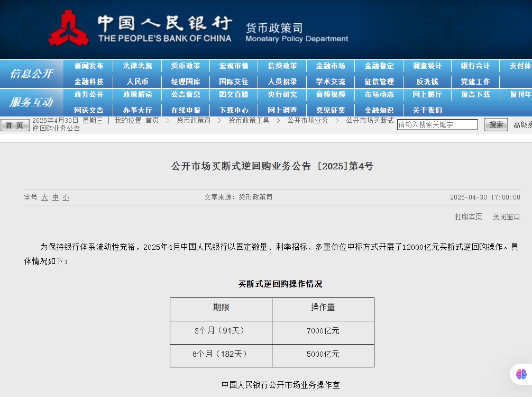This screenshot has width=532, height=397.
Task: Click 打印本页 to print the page
Action: pos(468,216)
